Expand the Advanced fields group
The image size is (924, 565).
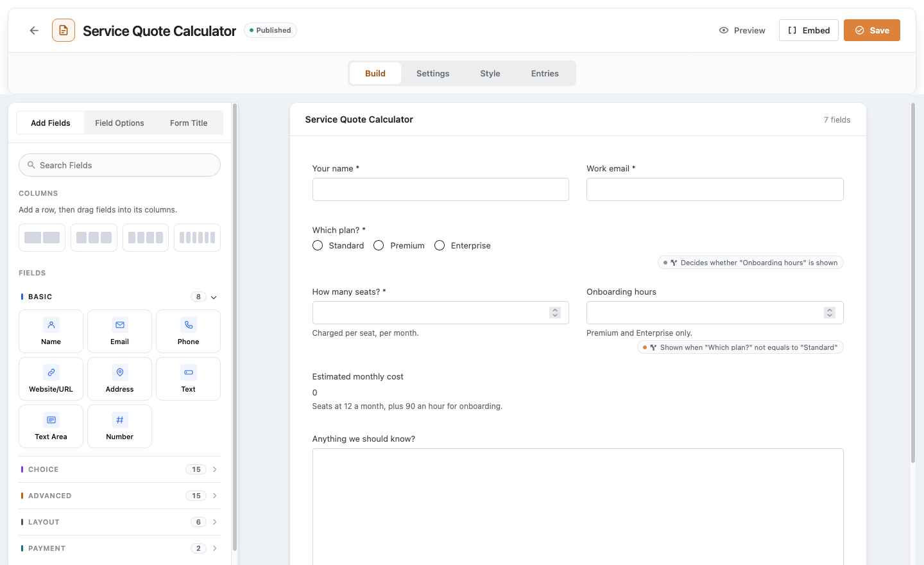pyautogui.click(x=119, y=496)
